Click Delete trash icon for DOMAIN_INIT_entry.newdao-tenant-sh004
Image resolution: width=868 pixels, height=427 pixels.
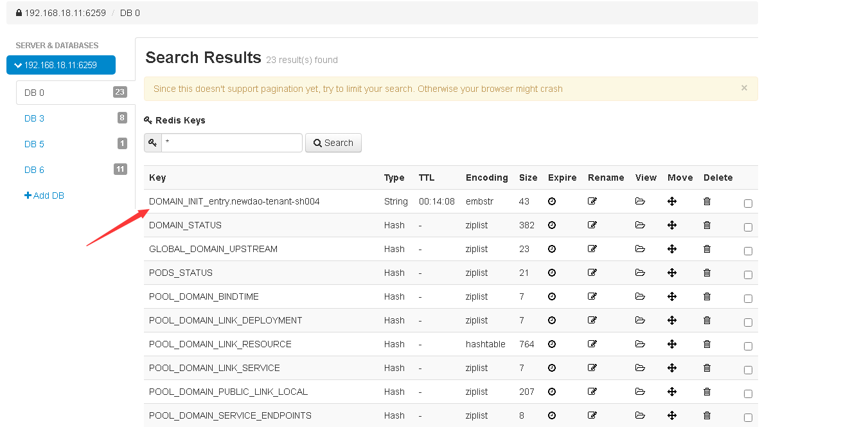pyautogui.click(x=707, y=201)
